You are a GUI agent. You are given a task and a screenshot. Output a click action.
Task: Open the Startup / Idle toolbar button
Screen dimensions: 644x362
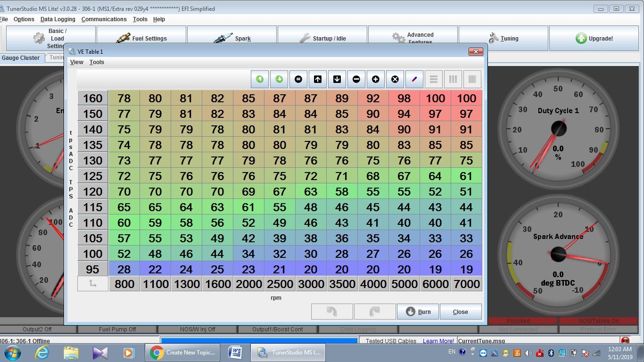click(x=322, y=38)
